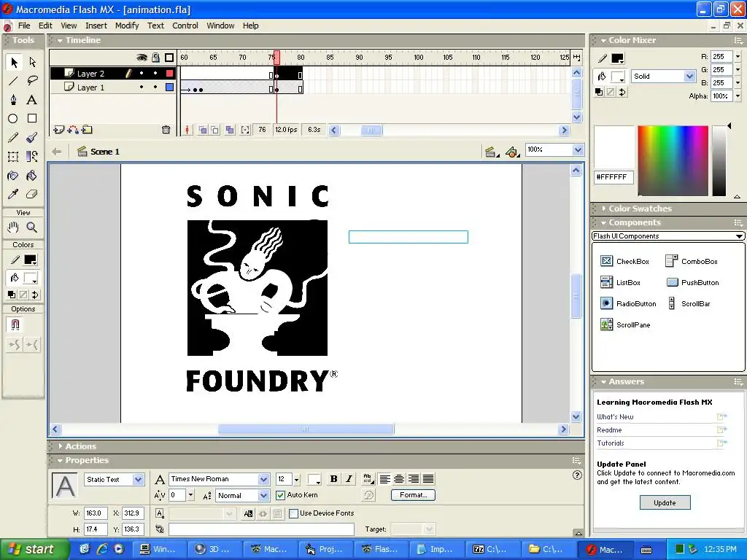Select the Subselection tool
The image size is (747, 560).
pyautogui.click(x=32, y=62)
